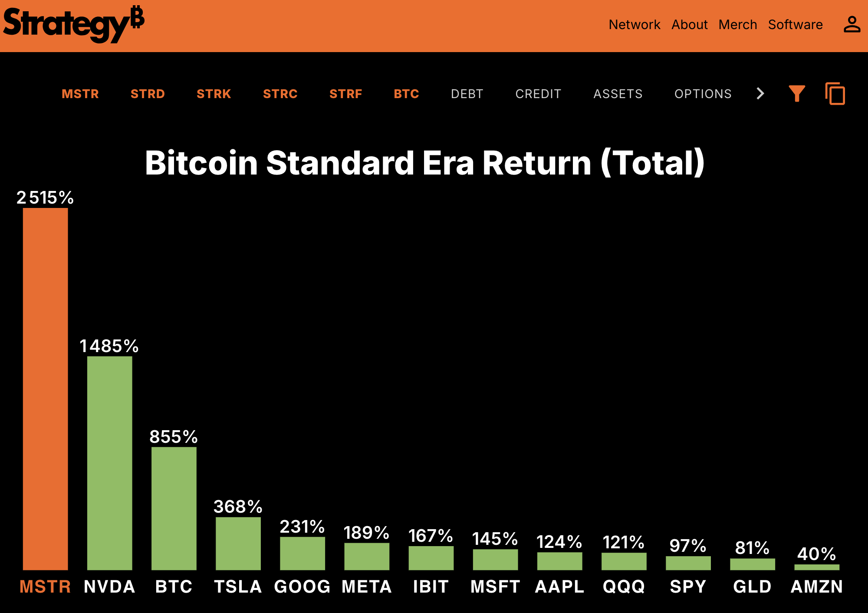
Task: Click the orange MSTR bar
Action: pyautogui.click(x=46, y=389)
